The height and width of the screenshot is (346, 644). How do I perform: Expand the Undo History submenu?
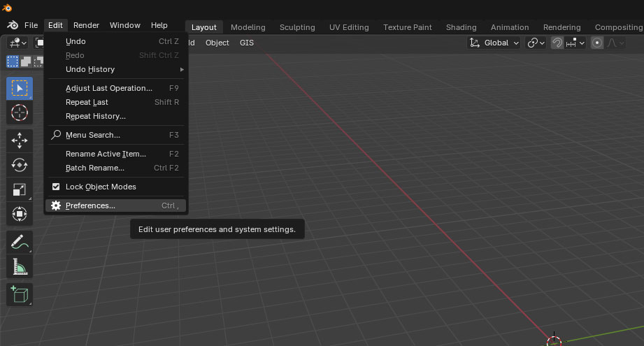(116, 69)
